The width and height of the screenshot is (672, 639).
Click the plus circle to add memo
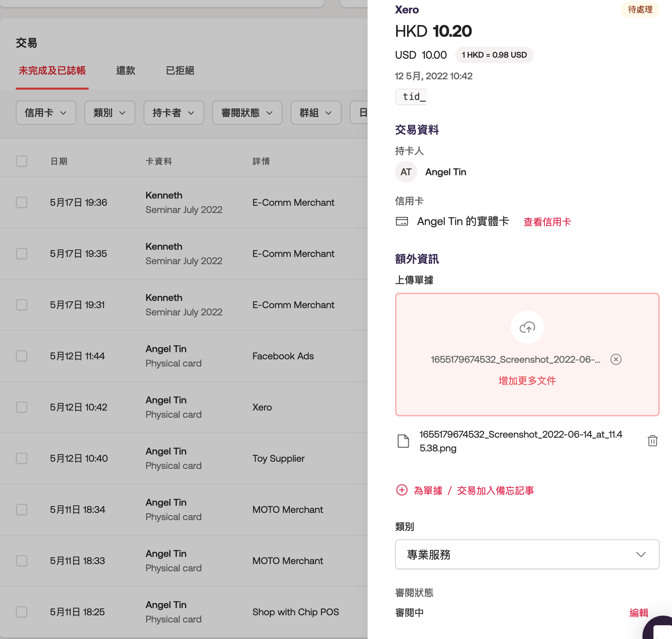pyautogui.click(x=402, y=490)
